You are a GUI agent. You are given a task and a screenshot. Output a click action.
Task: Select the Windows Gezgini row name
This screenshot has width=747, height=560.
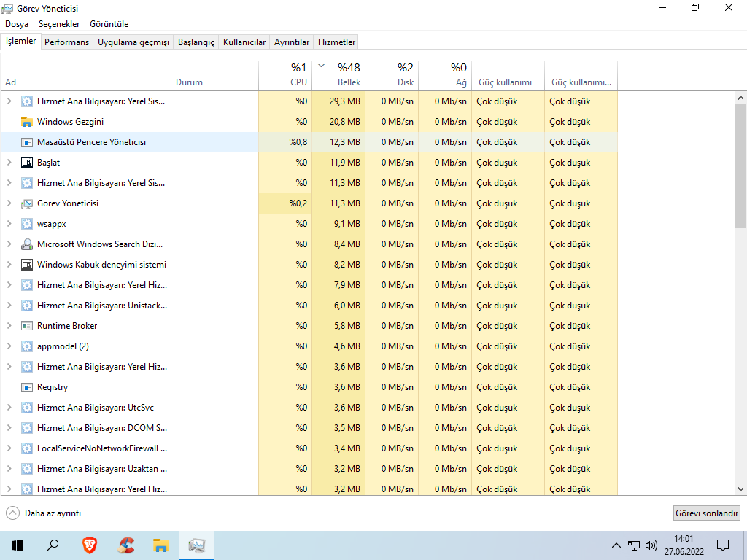pyautogui.click(x=71, y=122)
